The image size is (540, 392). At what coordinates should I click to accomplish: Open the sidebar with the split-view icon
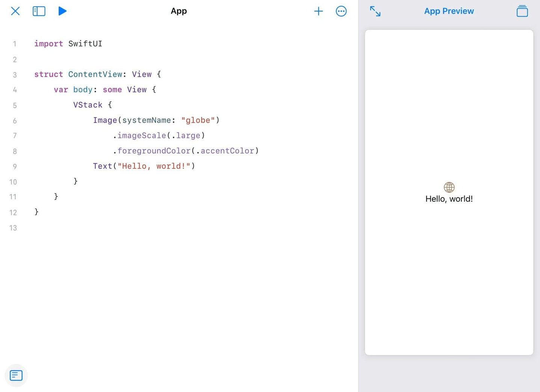(39, 11)
